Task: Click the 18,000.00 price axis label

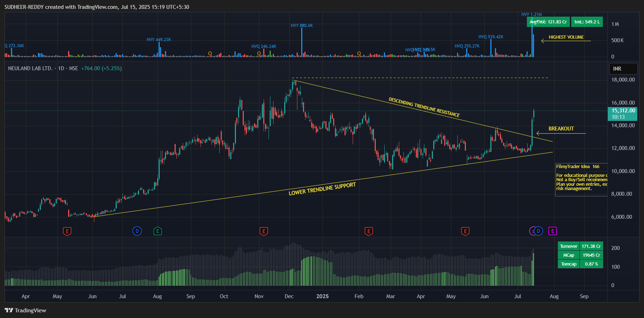Action: pos(623,80)
